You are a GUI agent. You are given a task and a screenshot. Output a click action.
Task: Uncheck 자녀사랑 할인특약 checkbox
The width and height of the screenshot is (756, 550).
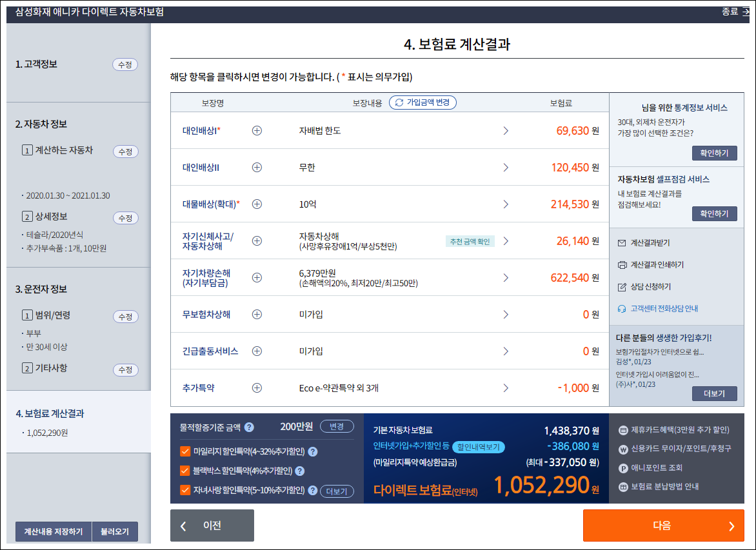(184, 490)
